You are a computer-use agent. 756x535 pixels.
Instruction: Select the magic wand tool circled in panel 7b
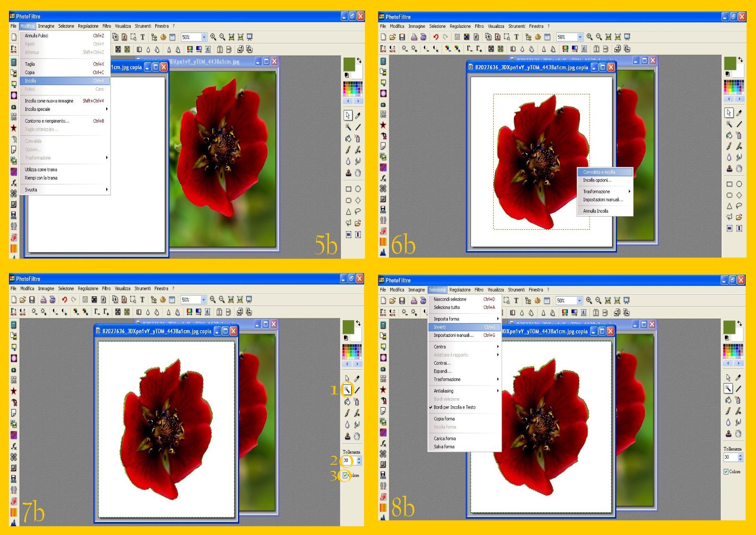point(347,390)
